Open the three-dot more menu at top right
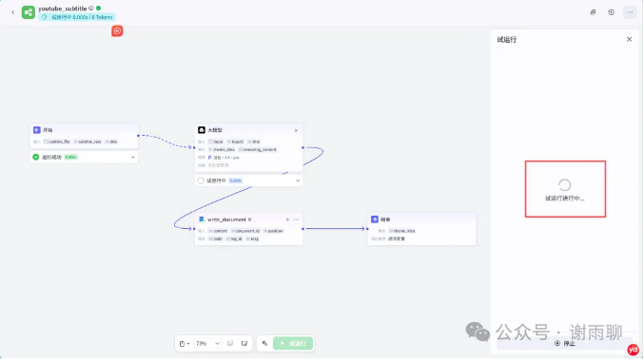This screenshot has height=363, width=644. click(x=630, y=12)
